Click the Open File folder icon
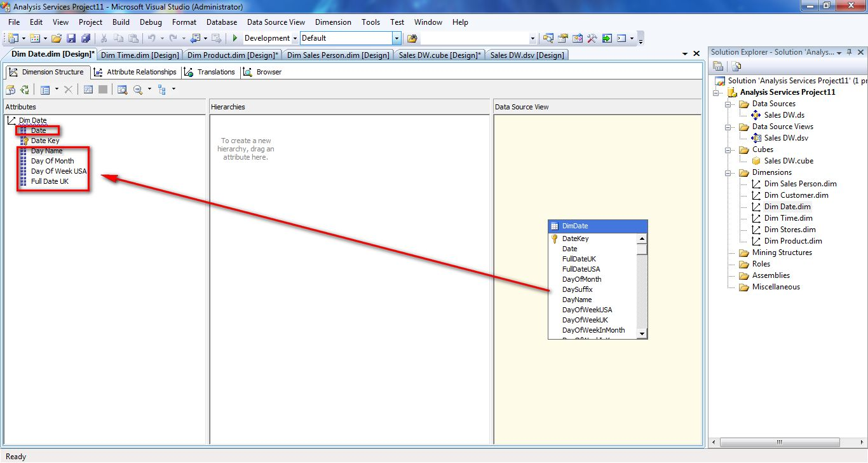The image size is (868, 463). point(57,39)
